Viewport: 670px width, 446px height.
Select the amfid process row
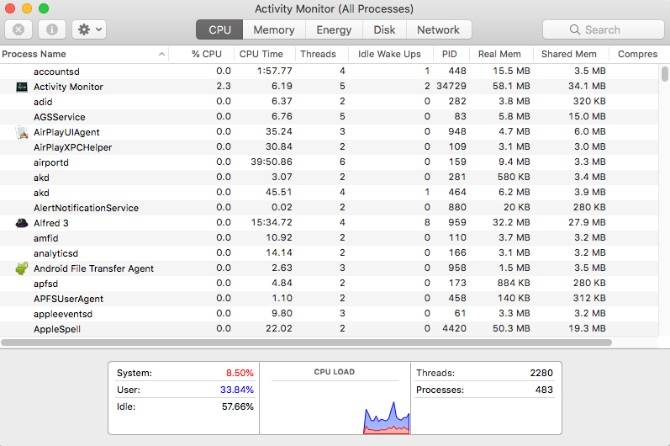[x=329, y=238]
